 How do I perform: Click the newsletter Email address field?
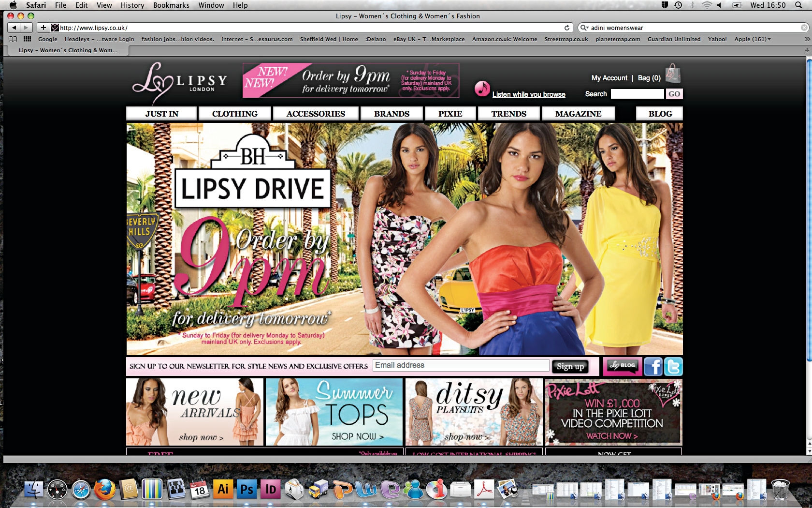coord(461,365)
